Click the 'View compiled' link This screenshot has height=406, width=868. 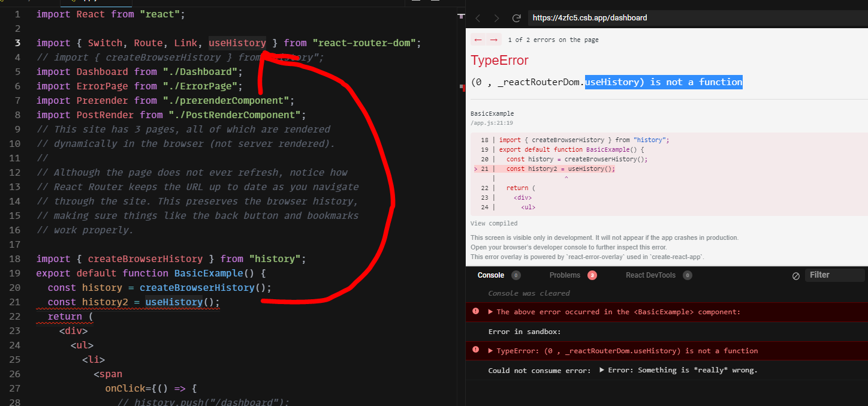pyautogui.click(x=494, y=223)
